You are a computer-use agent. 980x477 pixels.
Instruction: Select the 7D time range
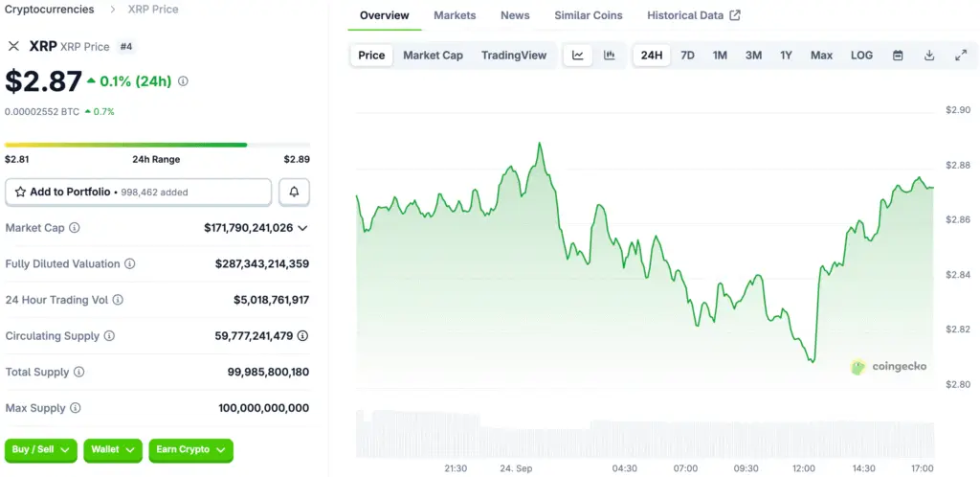(687, 56)
